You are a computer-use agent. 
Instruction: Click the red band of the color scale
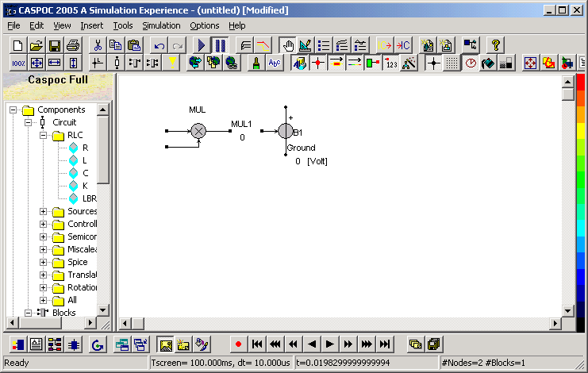pos(581,83)
